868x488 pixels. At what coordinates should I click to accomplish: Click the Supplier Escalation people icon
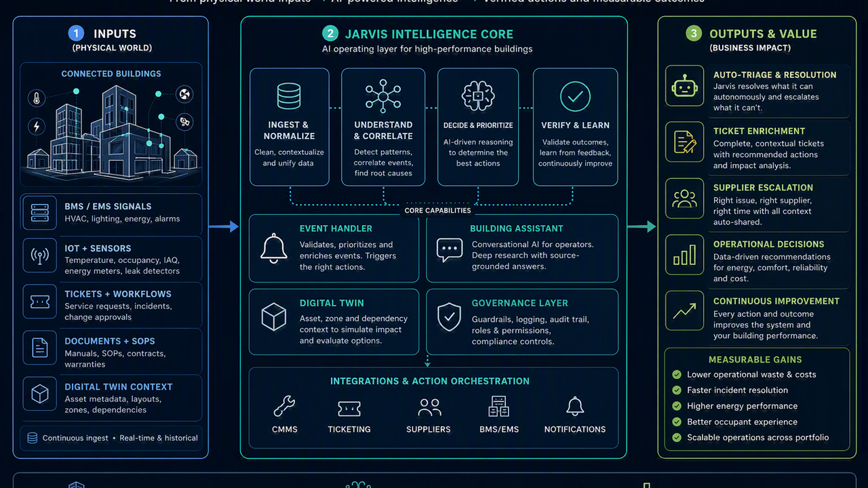click(x=684, y=199)
